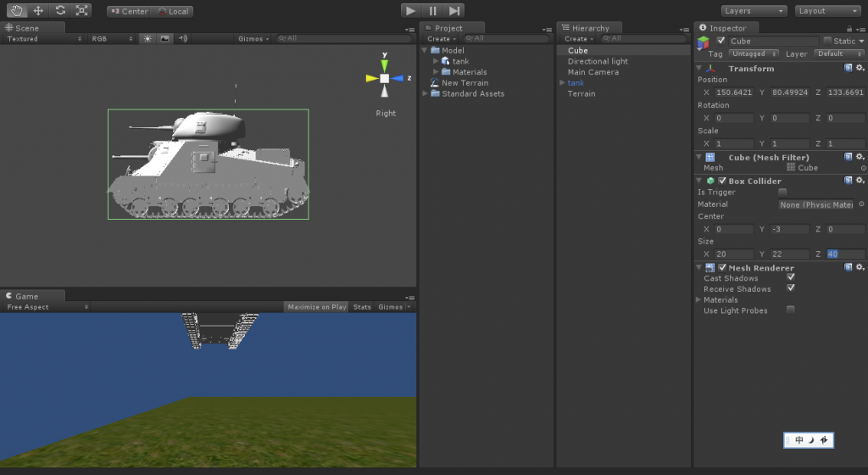868x475 pixels.
Task: Click the Right view label under gizmo
Action: [386, 113]
